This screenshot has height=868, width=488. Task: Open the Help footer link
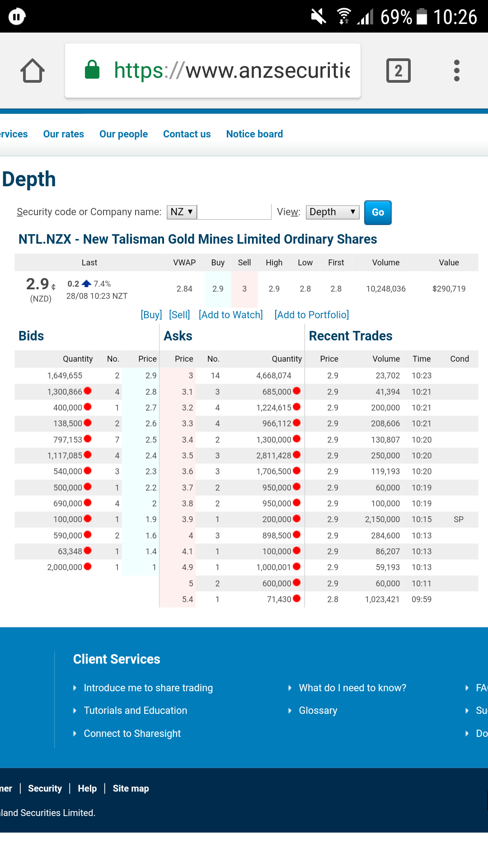click(x=87, y=788)
